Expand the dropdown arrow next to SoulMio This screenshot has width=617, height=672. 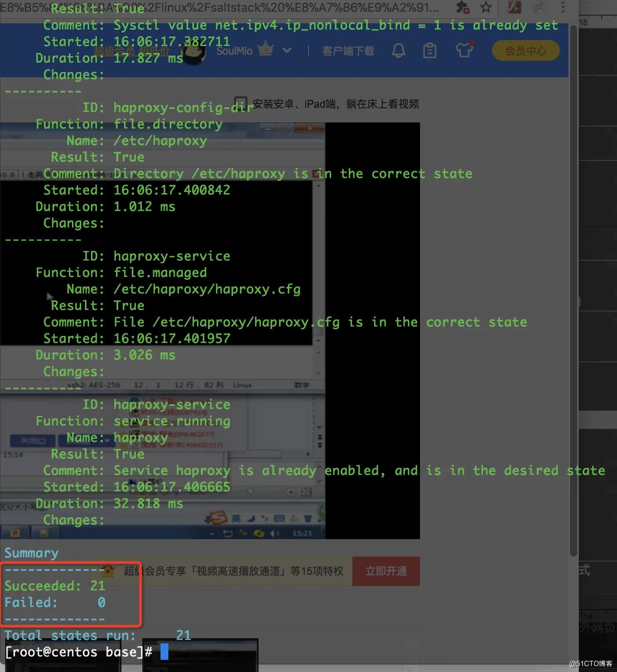[x=287, y=51]
